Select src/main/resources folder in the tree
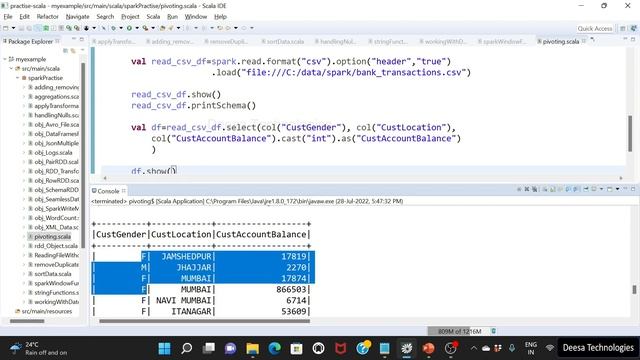640x360 pixels. click(x=46, y=311)
